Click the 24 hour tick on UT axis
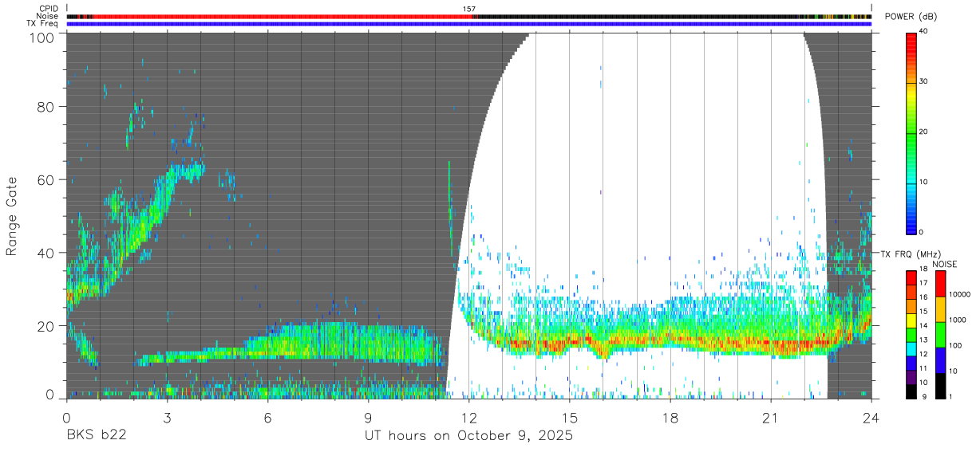 click(x=871, y=417)
